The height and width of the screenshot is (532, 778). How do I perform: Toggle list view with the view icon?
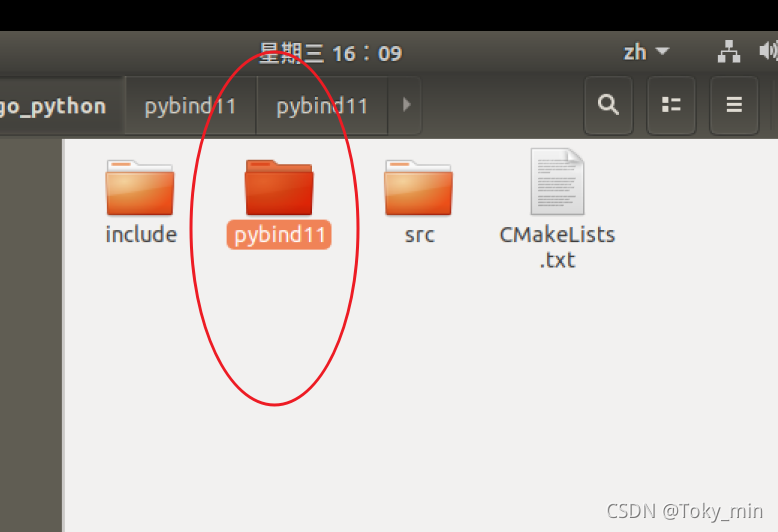tap(671, 105)
